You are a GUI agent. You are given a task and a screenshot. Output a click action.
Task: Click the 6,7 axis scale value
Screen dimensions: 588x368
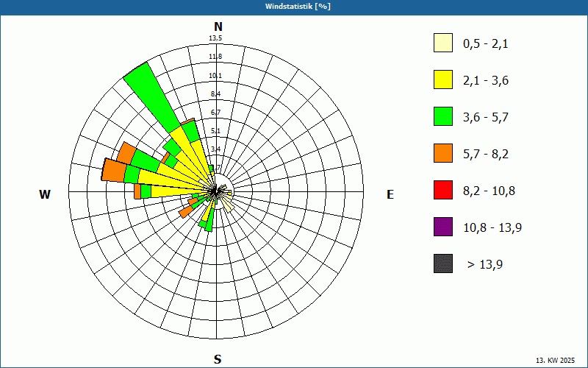pyautogui.click(x=215, y=113)
